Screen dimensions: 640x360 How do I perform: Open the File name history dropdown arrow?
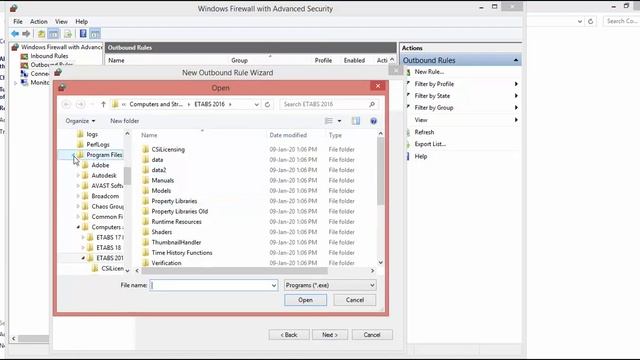point(274,285)
